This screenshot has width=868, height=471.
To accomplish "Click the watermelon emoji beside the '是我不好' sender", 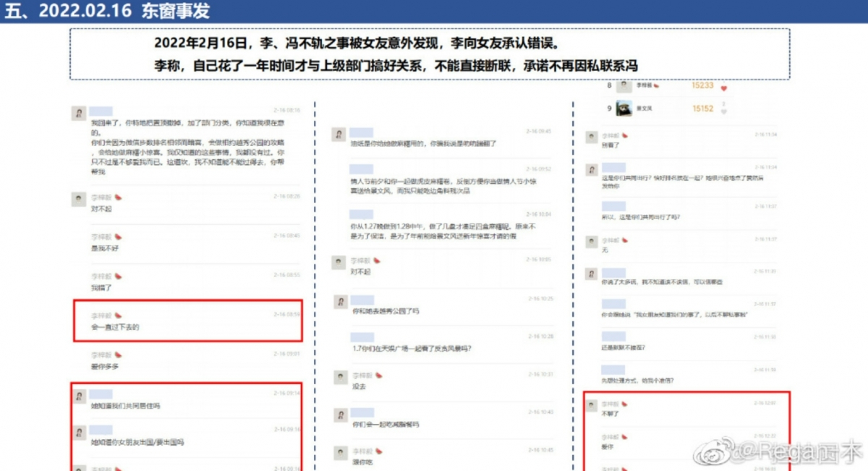I will pyautogui.click(x=119, y=237).
